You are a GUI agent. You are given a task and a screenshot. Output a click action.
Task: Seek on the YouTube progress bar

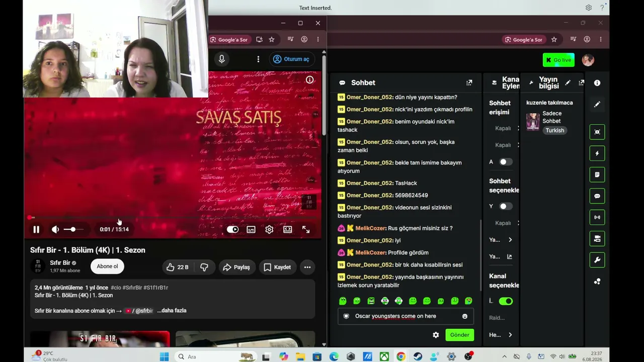[174, 218]
